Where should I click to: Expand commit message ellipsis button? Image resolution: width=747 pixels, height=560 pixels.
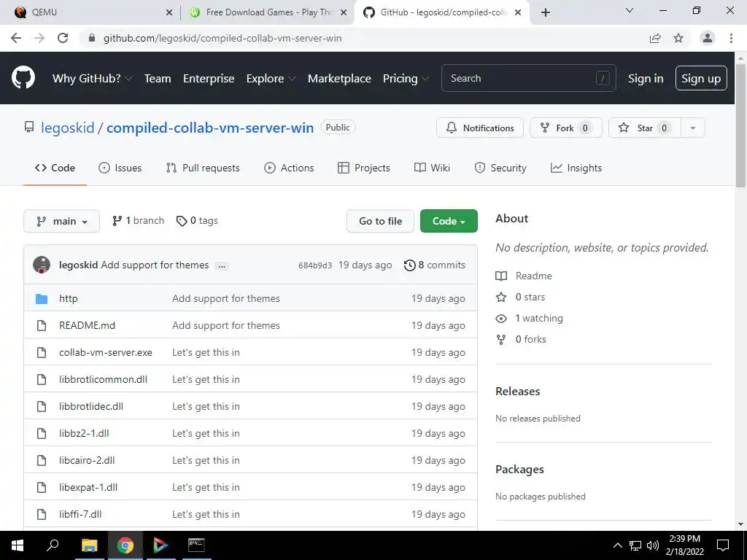(222, 265)
